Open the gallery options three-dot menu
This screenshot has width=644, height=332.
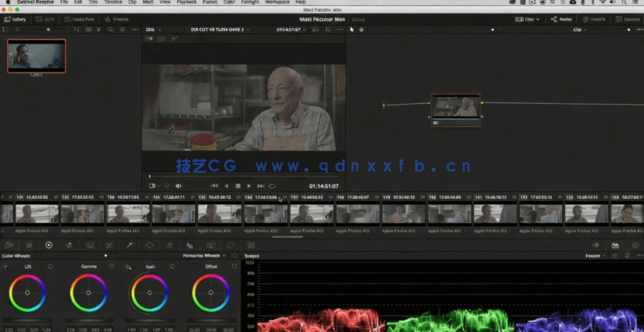click(x=135, y=30)
